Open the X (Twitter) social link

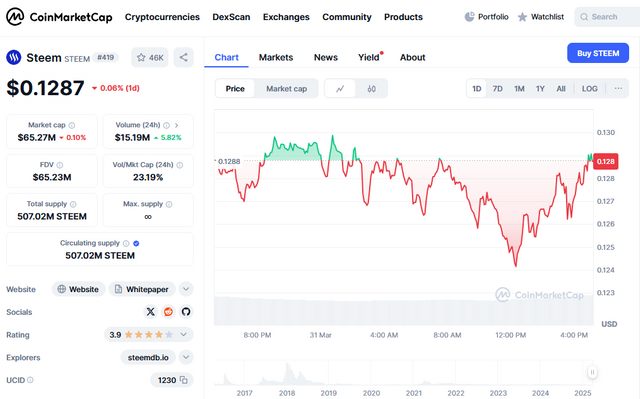pyautogui.click(x=151, y=312)
